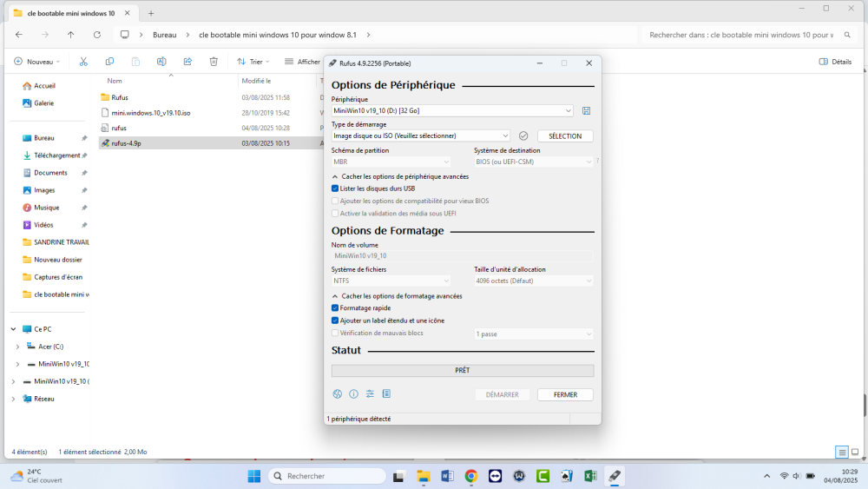Collapse advanced device options (Cacher les options de périphérique)

click(x=335, y=176)
